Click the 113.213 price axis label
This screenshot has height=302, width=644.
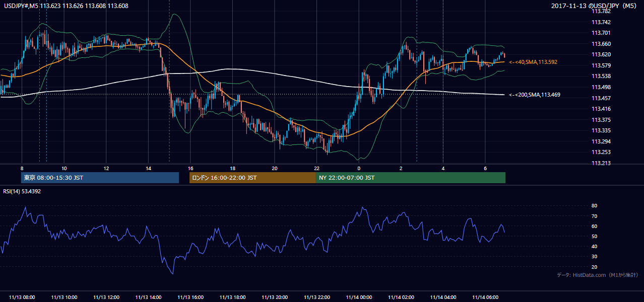coord(601,163)
